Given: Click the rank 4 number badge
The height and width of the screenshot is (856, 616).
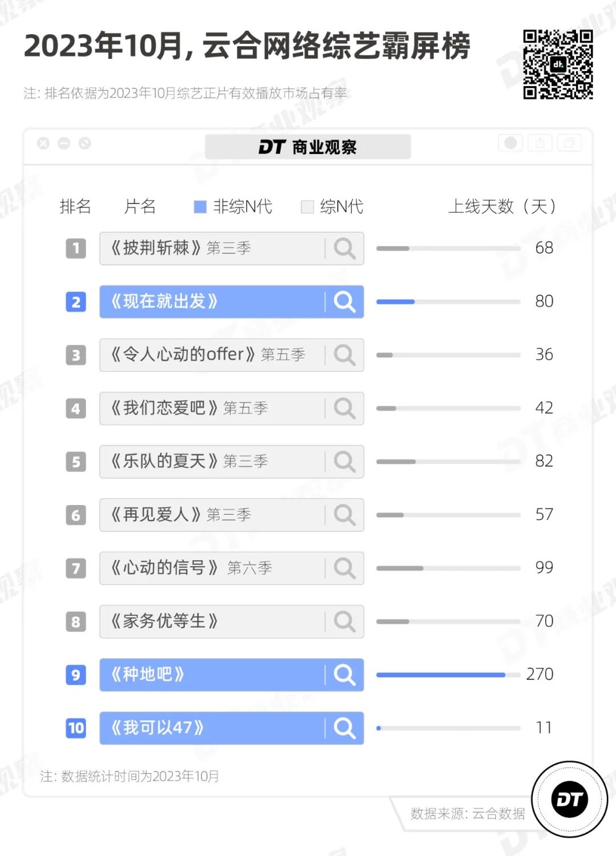Looking at the screenshot, I should point(76,409).
